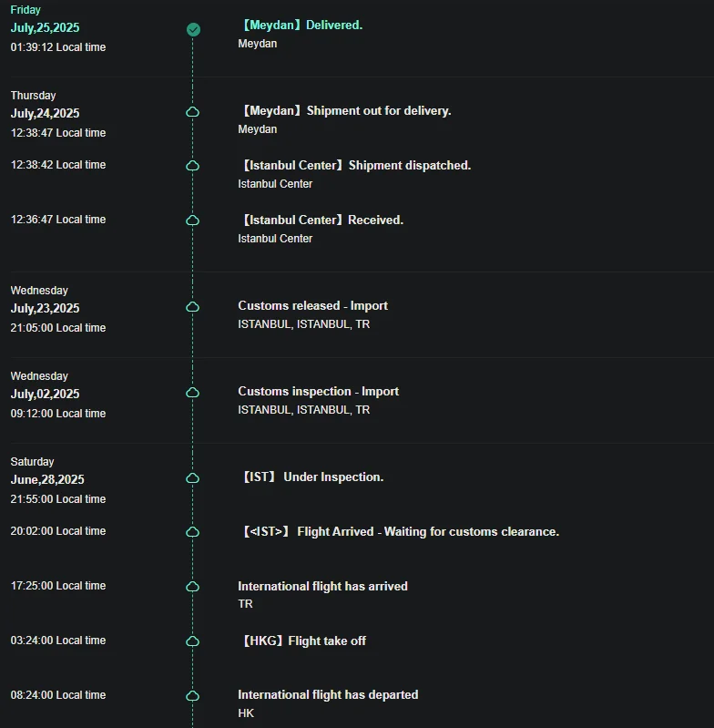
Task: Select cloud icon for "Customs released - Import"
Action: click(193, 307)
